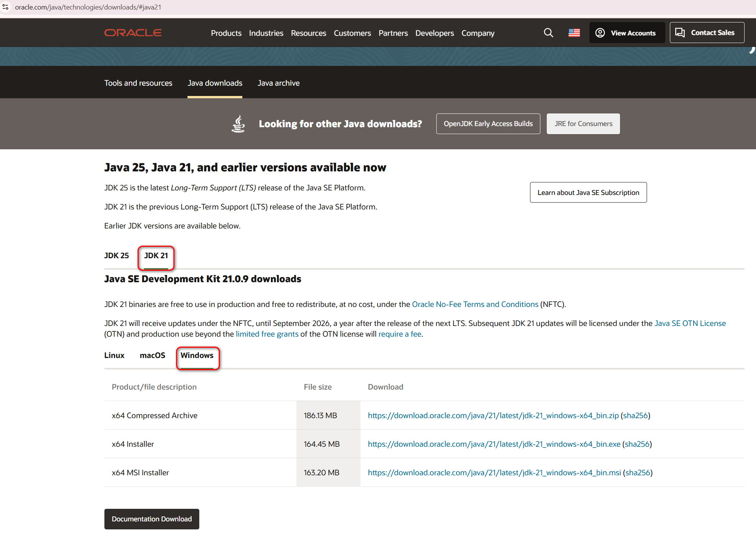The image size is (756, 537).
Task: Open Tools and resources tab
Action: click(138, 83)
